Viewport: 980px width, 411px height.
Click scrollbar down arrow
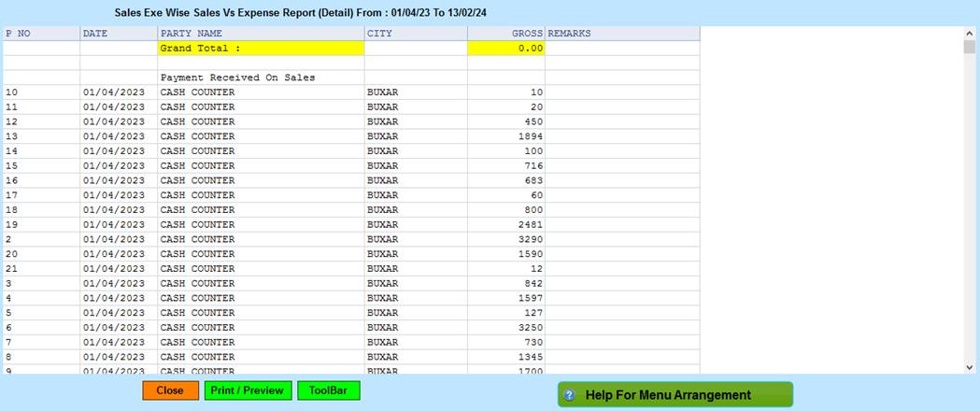click(969, 367)
